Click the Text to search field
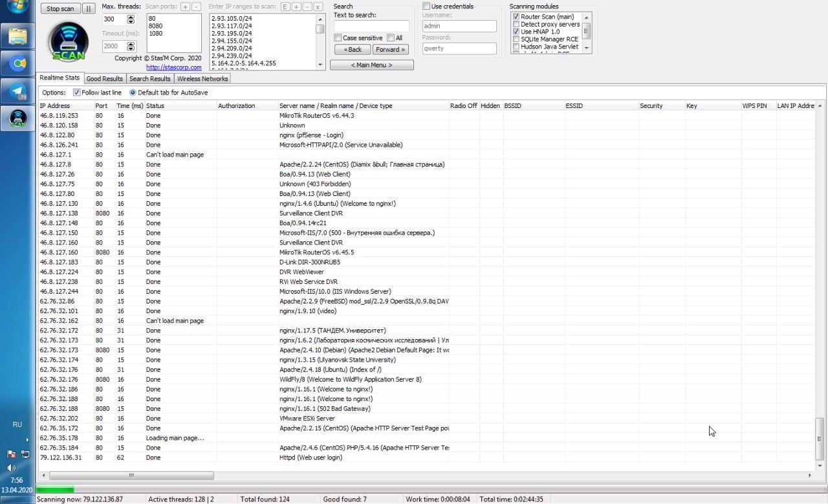 click(x=371, y=26)
